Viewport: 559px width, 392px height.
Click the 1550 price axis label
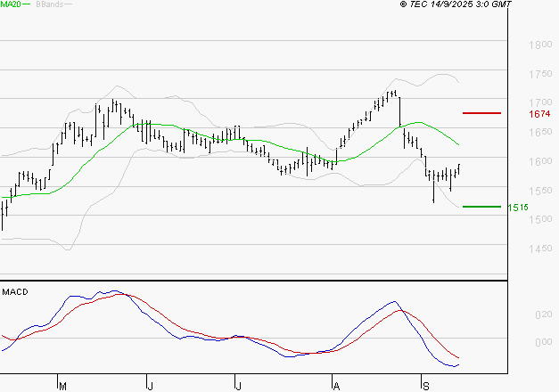[540, 191]
